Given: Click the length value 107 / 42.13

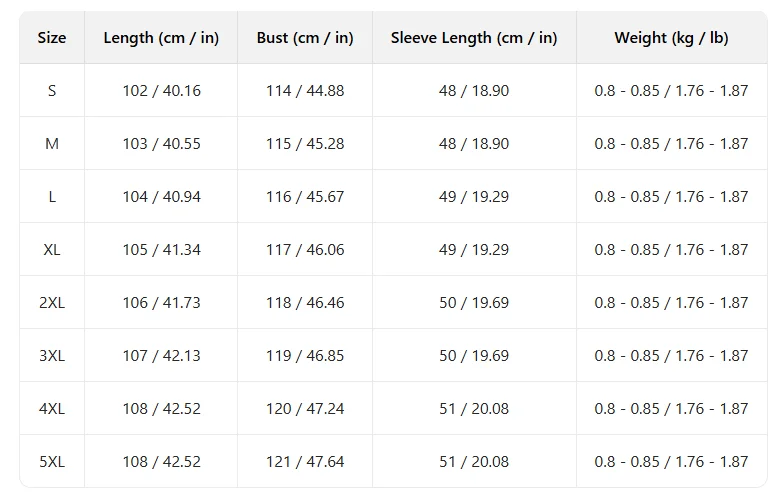Looking at the screenshot, I should coord(161,356).
